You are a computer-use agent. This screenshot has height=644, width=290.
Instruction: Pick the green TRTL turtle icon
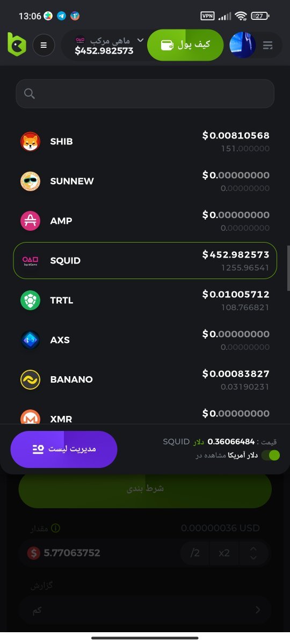pos(31,301)
